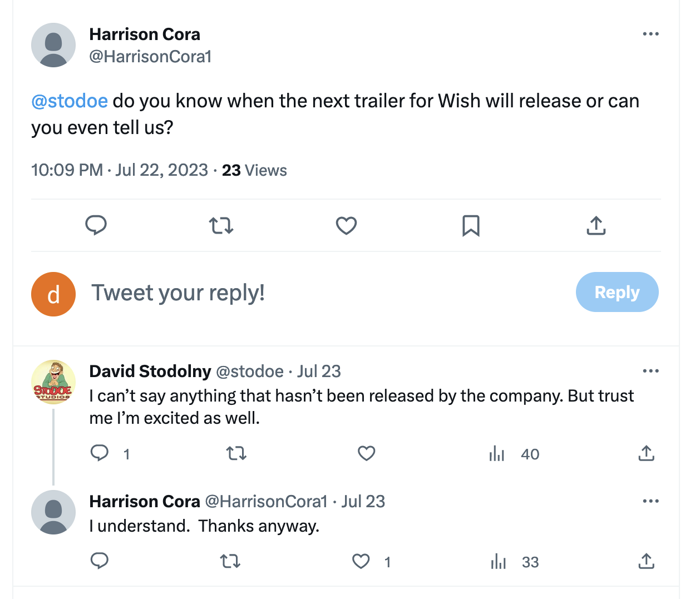The width and height of the screenshot is (700, 599).
Task: Retweet David Stodolny's reply
Action: (x=236, y=453)
